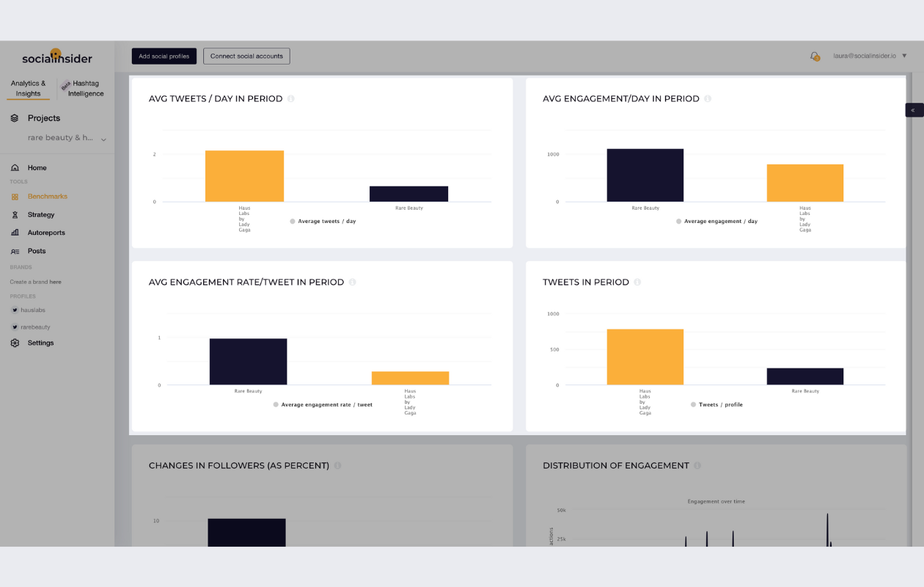Click info icon for Avg Engagement/Day
The width and height of the screenshot is (924, 587).
(x=708, y=98)
